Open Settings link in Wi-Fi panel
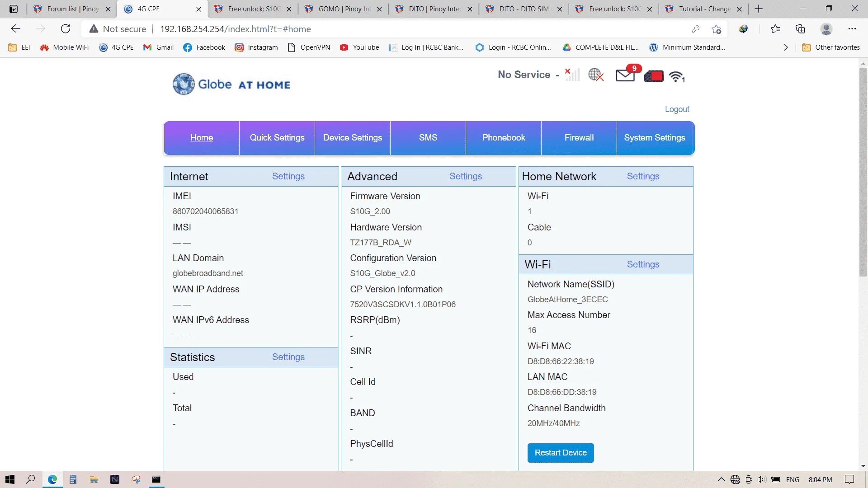The image size is (868, 488). pos(643,264)
